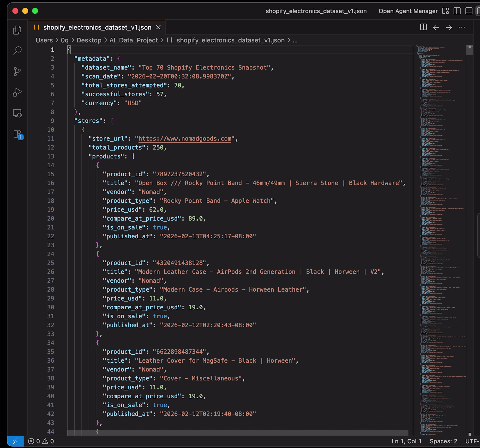Open the Extensions view with badge
Image resolution: width=480 pixels, height=448 pixels.
tap(18, 134)
